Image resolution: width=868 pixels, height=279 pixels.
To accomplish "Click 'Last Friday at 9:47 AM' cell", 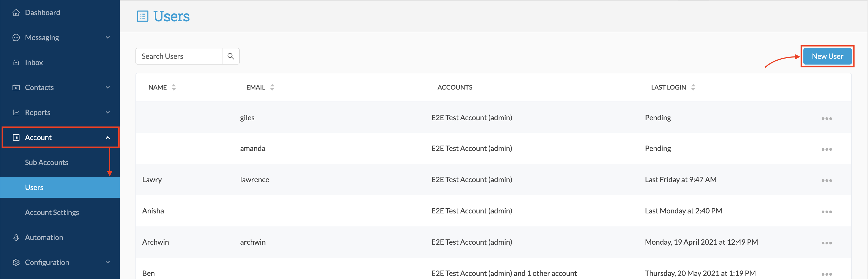I will [x=681, y=180].
